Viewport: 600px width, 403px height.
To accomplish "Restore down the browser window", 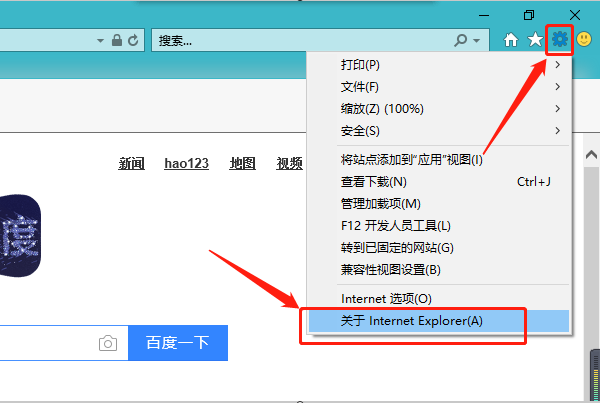I will coord(529,15).
